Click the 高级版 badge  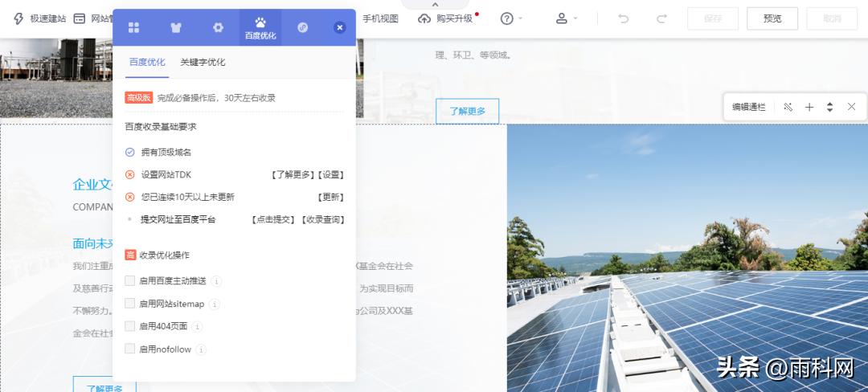[138, 98]
